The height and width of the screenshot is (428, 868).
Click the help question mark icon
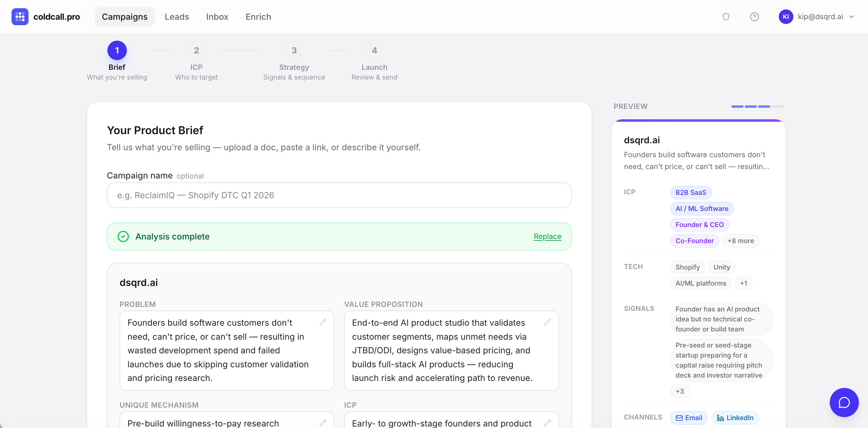pos(754,16)
